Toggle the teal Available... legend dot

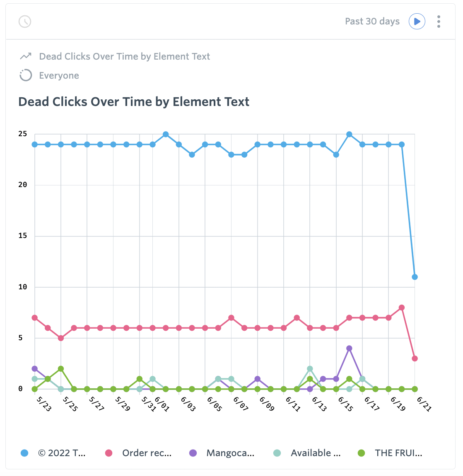pos(277,453)
